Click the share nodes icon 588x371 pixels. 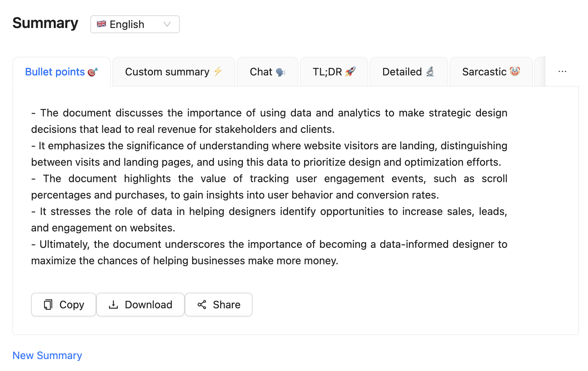pos(202,305)
